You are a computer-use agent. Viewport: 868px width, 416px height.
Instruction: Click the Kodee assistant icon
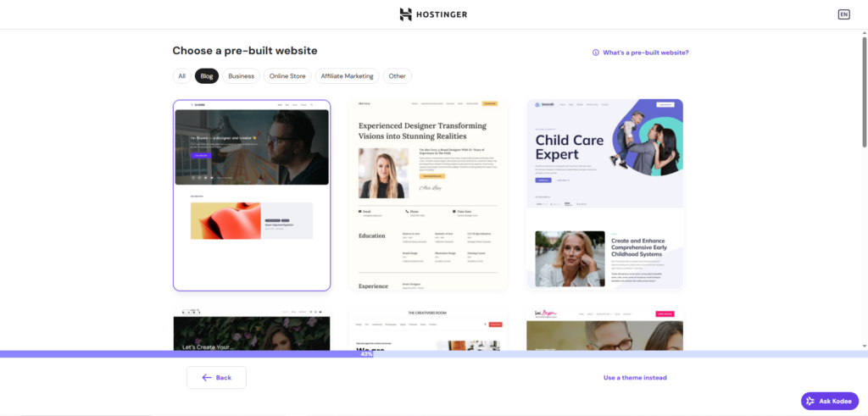pos(810,401)
